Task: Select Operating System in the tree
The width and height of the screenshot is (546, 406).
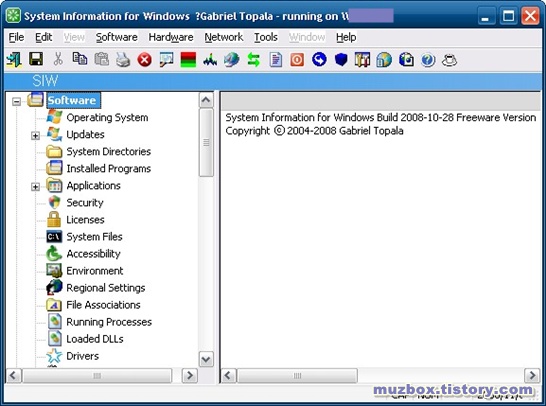Action: pos(107,117)
